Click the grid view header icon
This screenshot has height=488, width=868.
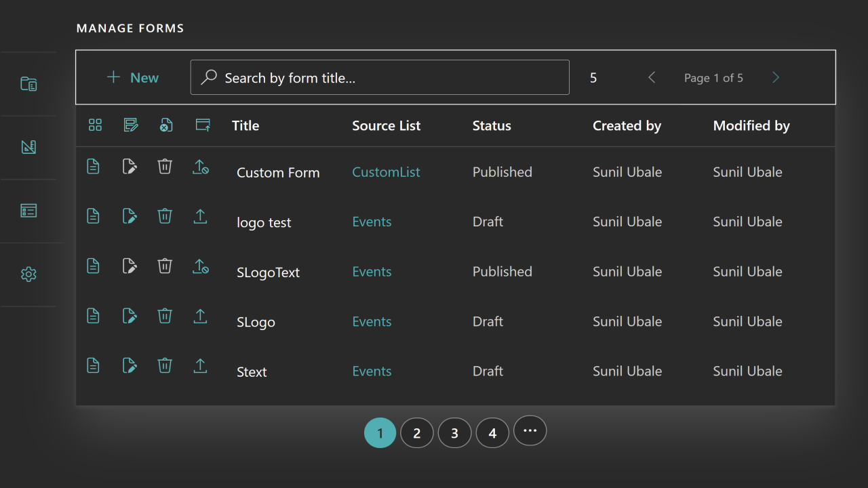[x=95, y=125]
